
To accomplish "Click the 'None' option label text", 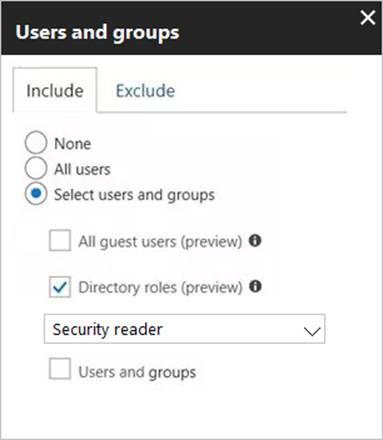I will coord(73,144).
